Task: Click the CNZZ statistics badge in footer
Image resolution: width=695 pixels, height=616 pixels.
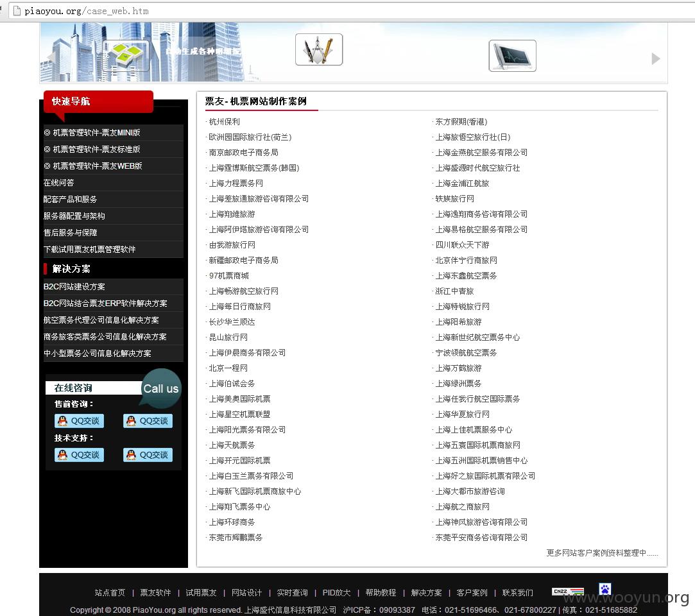Action: tap(568, 591)
